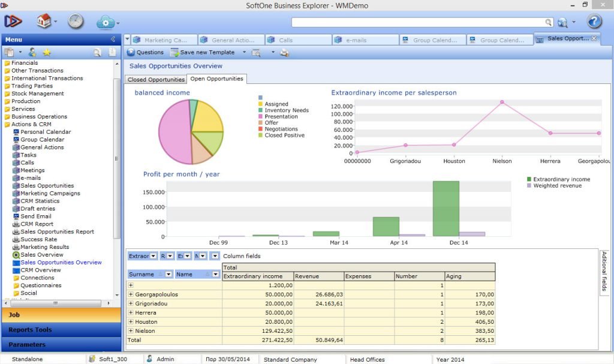Open the Home house icon

pos(43,21)
